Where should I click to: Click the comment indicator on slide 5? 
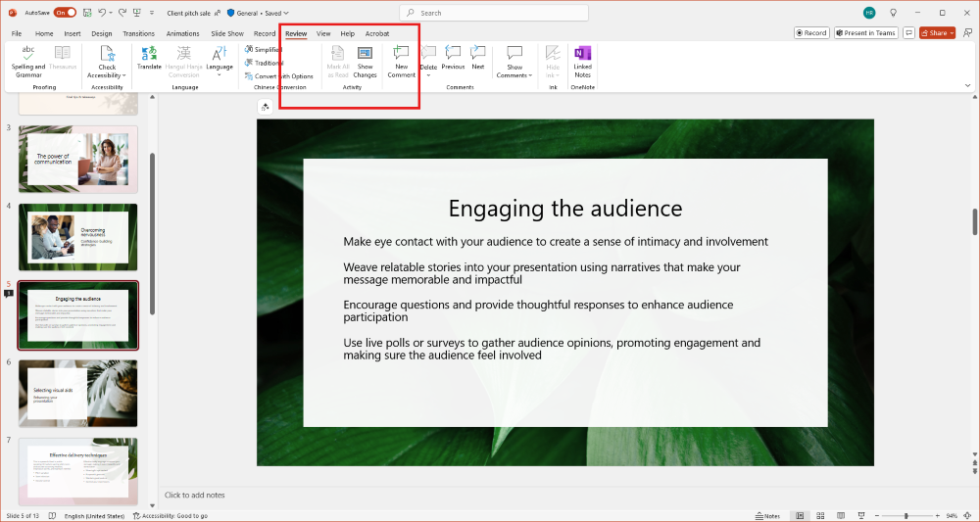coord(9,293)
